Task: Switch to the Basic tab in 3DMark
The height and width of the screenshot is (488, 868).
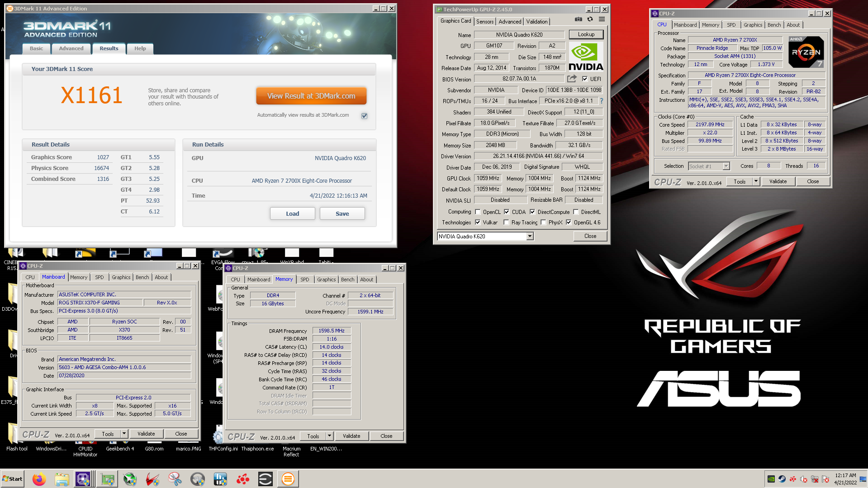Action: pyautogui.click(x=37, y=48)
